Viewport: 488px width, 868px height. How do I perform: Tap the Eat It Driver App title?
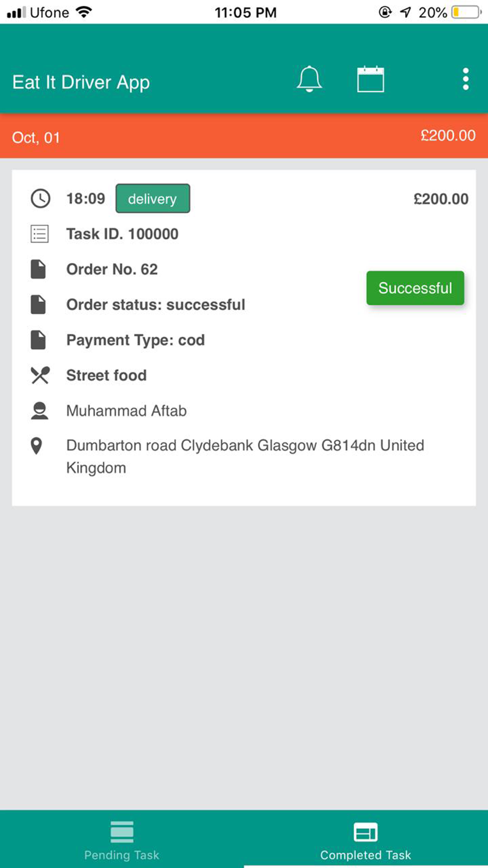[x=81, y=82]
